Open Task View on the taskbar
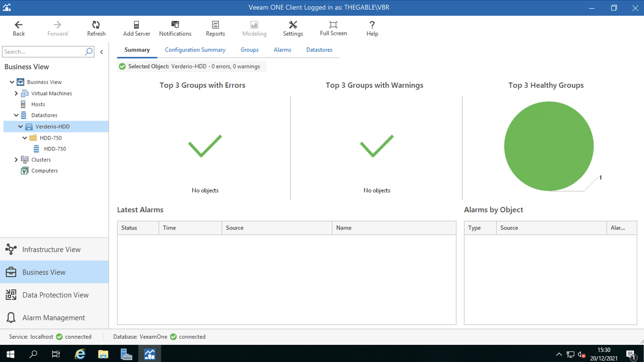Viewport: 644px width, 362px height. coord(56,354)
